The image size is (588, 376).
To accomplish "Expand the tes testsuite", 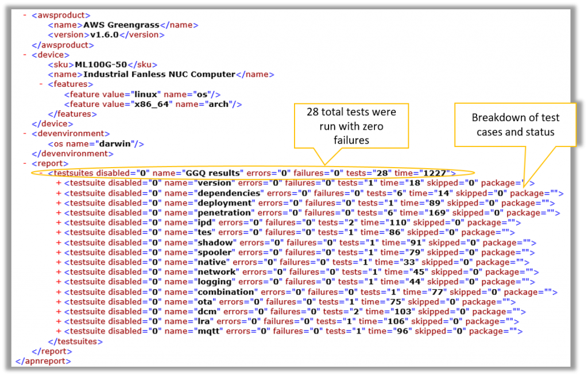I will [x=59, y=232].
